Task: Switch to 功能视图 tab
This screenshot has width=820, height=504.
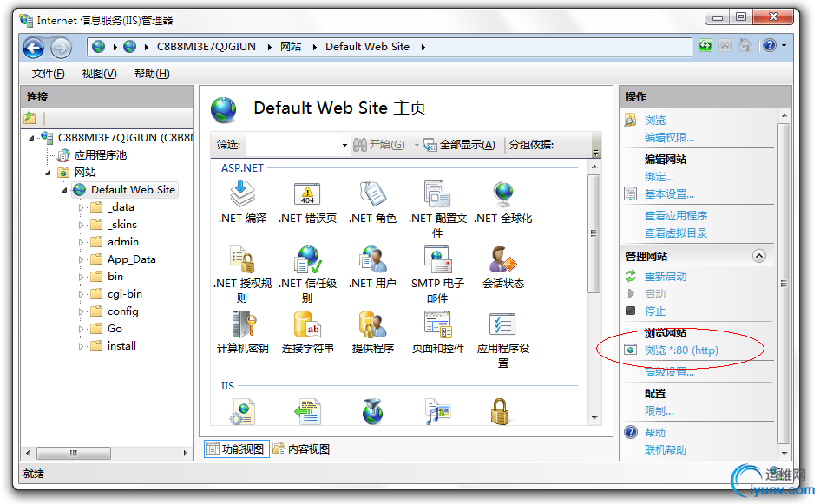Action: [x=236, y=448]
